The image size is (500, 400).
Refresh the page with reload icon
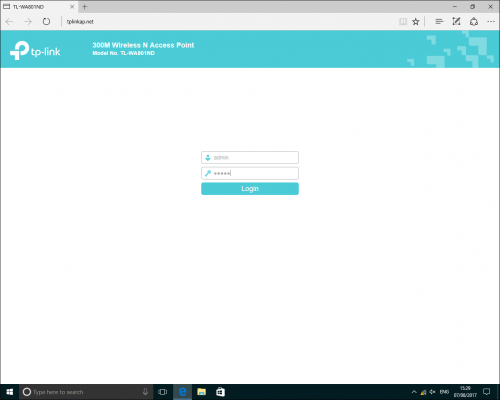(46, 22)
